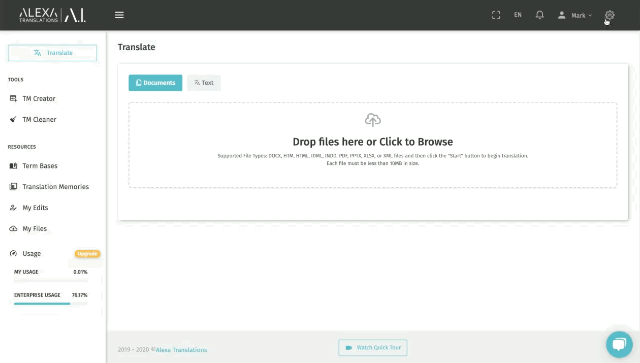Image resolution: width=640 pixels, height=363 pixels.
Task: Open TM Creator tool
Action: click(39, 98)
